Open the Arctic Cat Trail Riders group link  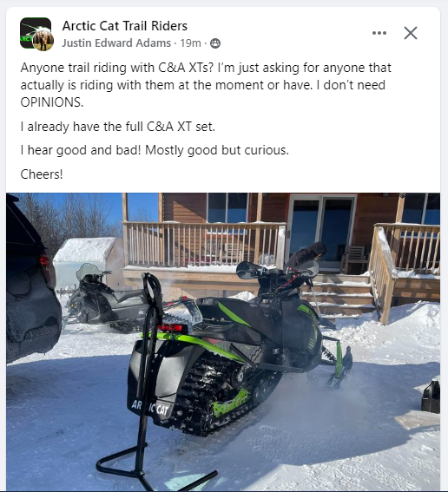click(x=125, y=26)
